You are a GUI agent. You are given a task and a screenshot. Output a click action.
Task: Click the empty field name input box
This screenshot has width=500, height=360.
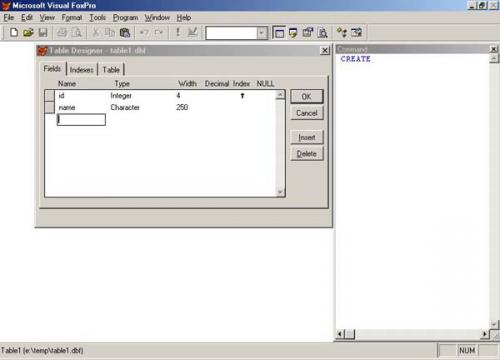coord(81,120)
